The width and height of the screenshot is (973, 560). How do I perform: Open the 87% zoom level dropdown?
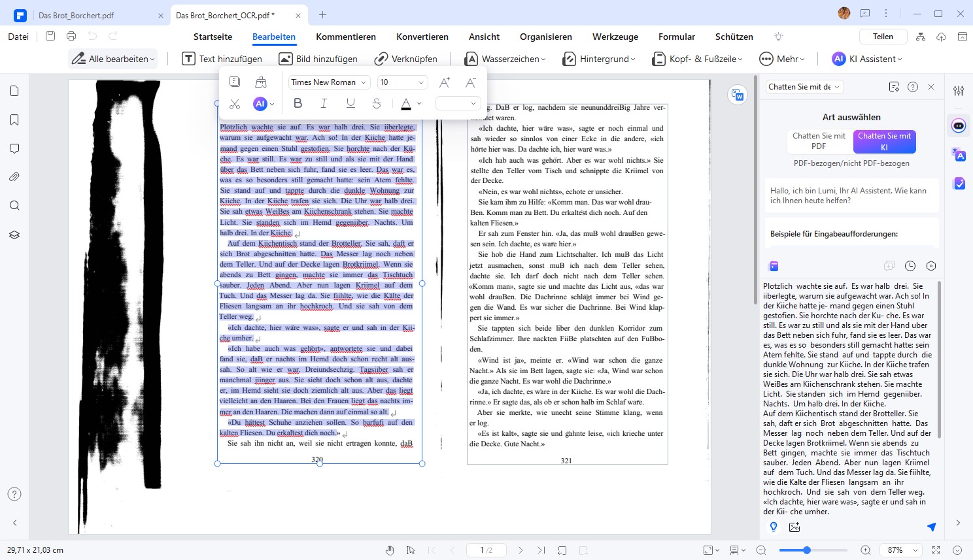coord(902,550)
